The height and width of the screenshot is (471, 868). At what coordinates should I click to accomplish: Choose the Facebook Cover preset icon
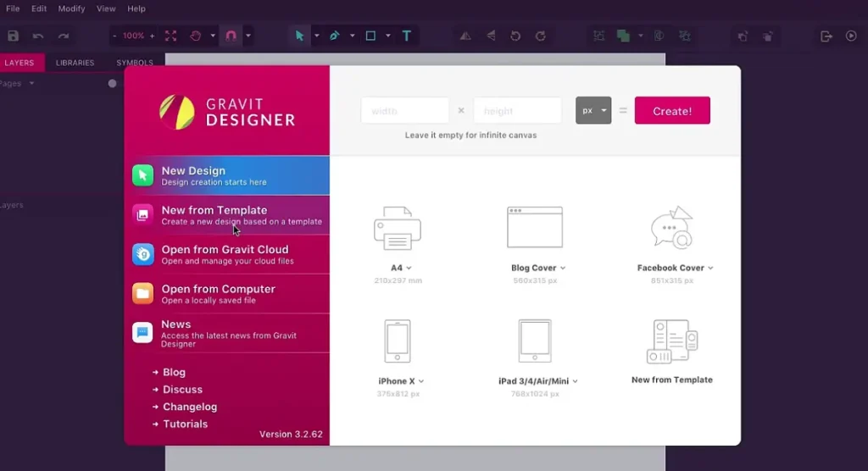(x=672, y=228)
